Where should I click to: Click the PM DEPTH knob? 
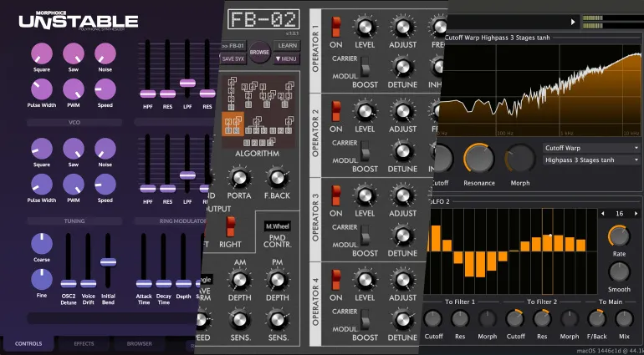point(277,280)
